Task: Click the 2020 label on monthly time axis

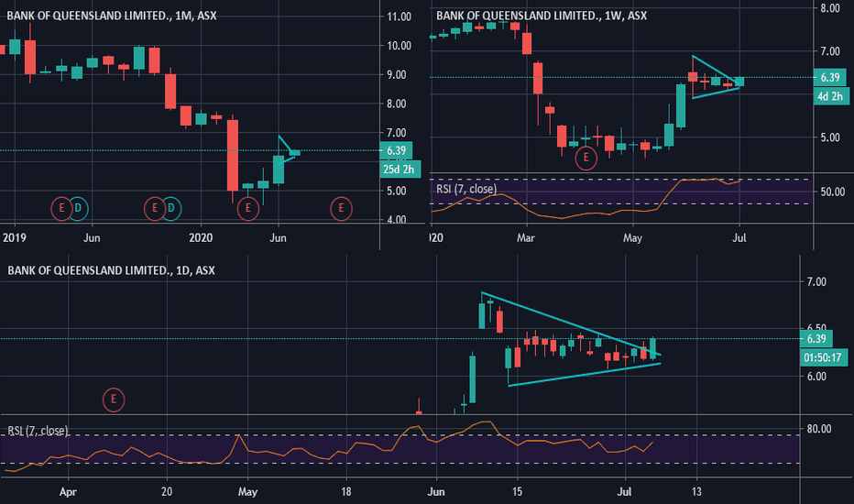Action: coord(201,238)
